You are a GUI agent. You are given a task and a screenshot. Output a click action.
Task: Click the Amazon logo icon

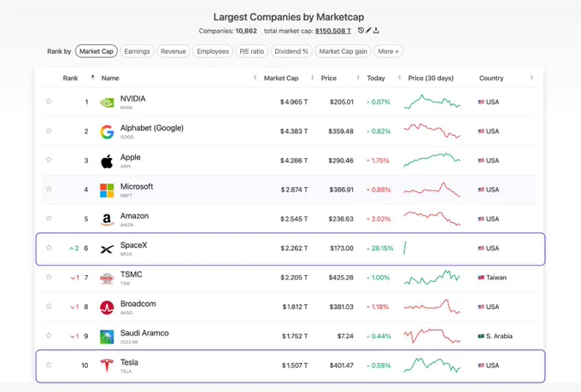(x=107, y=219)
